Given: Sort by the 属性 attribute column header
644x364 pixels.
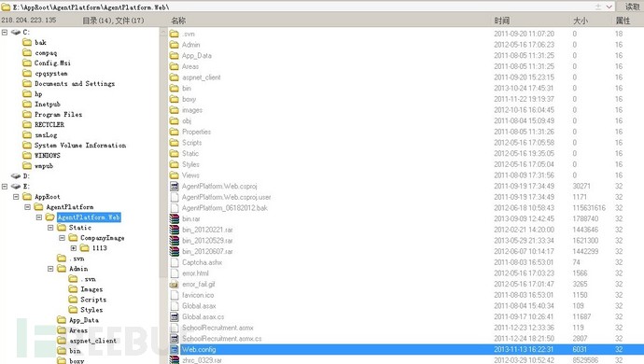Looking at the screenshot, I should pyautogui.click(x=623, y=21).
